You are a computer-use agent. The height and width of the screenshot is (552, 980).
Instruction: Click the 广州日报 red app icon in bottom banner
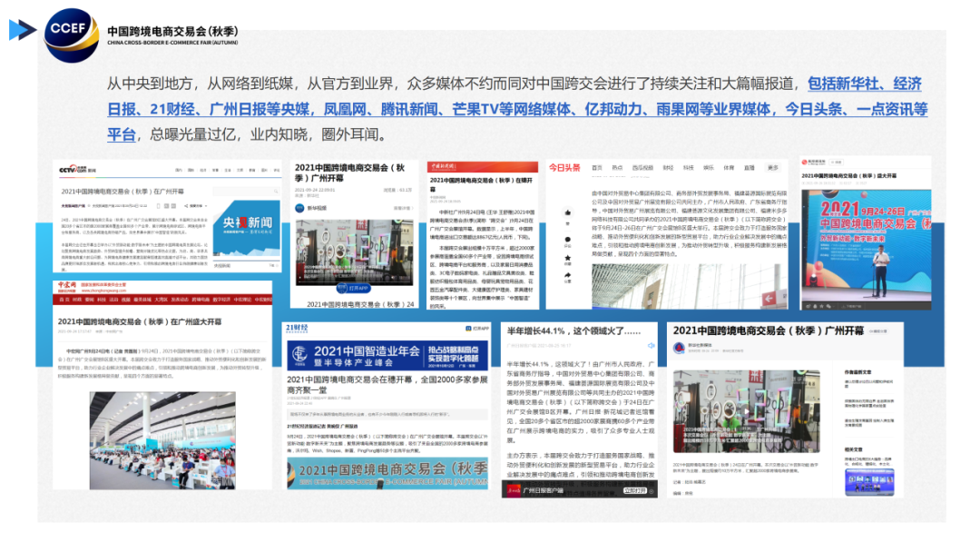[x=514, y=491]
